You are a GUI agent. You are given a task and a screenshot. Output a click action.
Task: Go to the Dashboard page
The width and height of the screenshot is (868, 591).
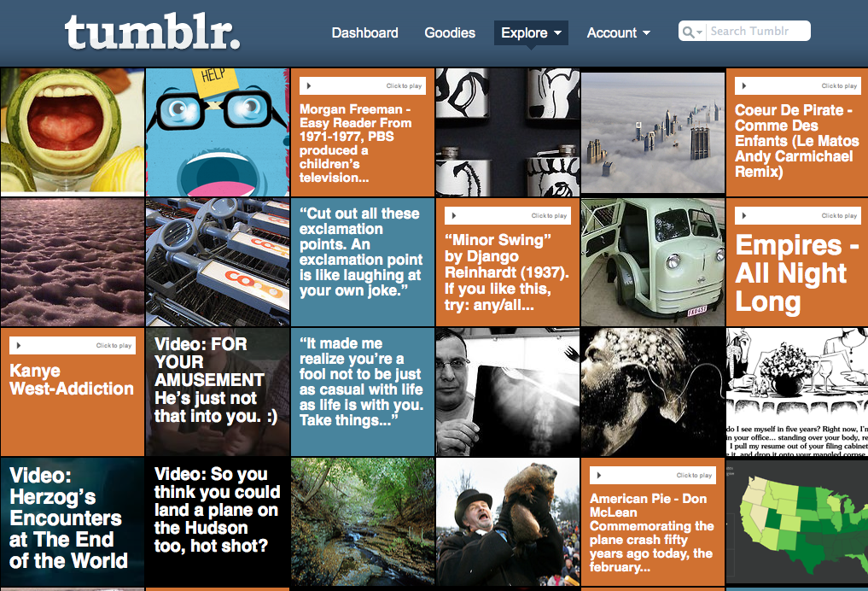pyautogui.click(x=364, y=32)
